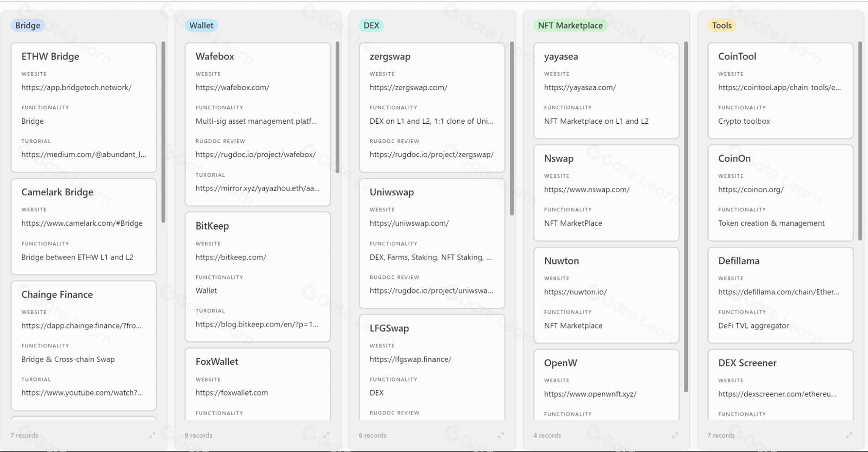Open the zergswap card title

(x=390, y=56)
